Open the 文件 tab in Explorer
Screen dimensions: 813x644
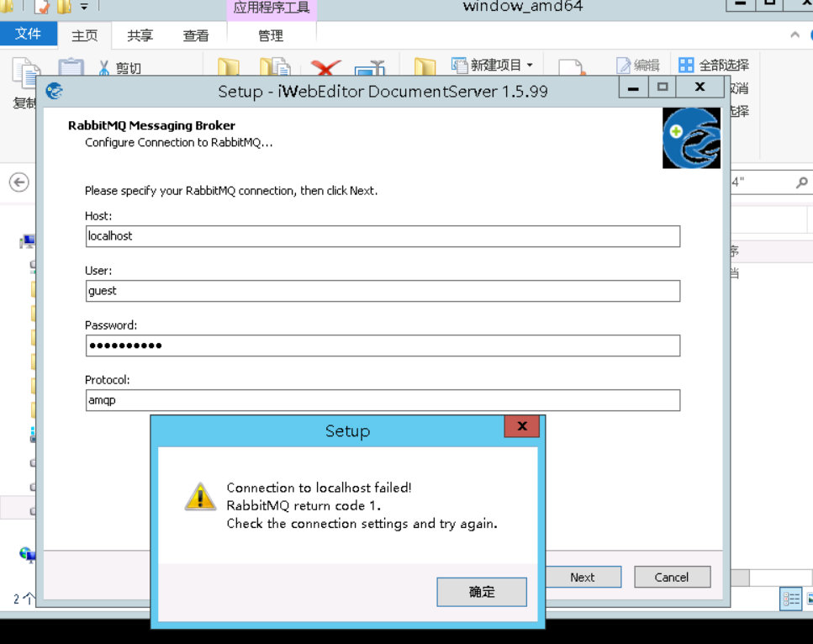[x=28, y=34]
